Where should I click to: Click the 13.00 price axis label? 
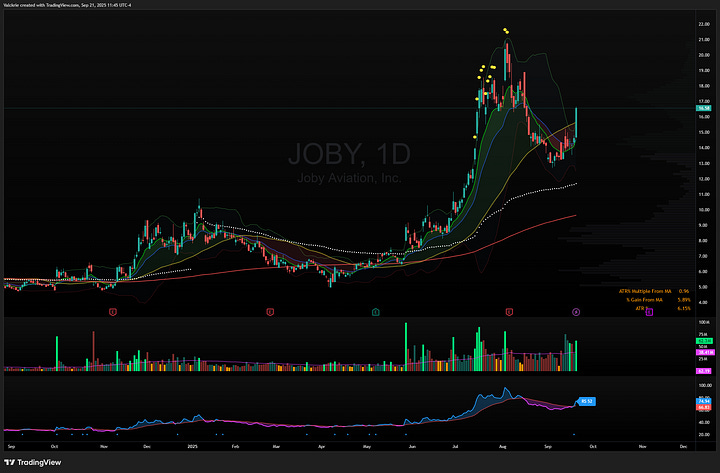704,163
